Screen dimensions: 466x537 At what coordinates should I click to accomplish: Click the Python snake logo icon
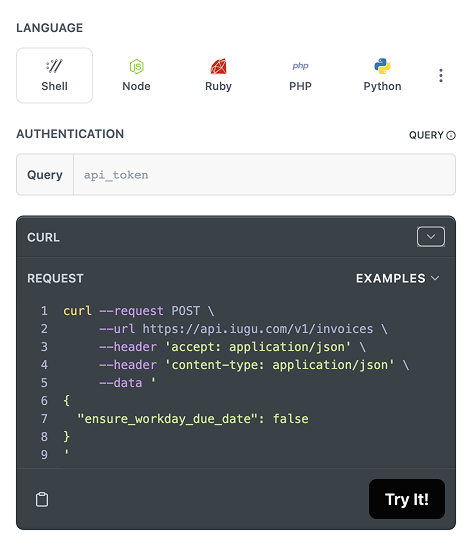coord(382,66)
